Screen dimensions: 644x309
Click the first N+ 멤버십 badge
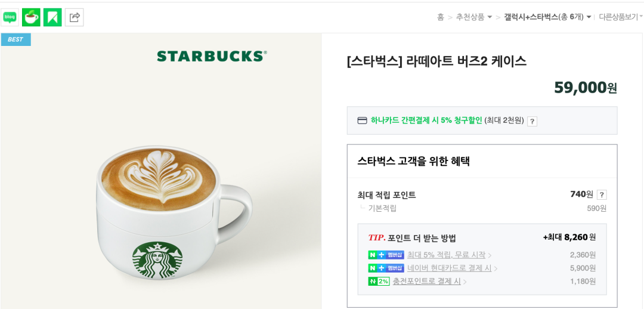click(x=386, y=255)
